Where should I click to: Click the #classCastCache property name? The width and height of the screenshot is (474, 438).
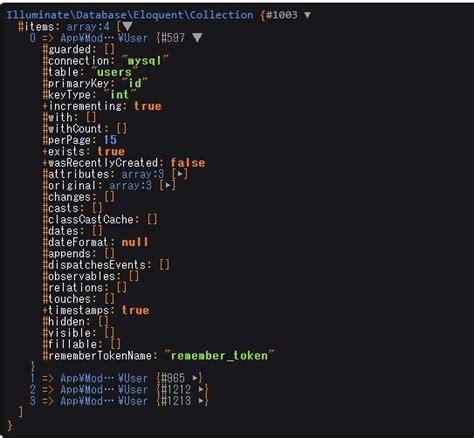coord(88,219)
